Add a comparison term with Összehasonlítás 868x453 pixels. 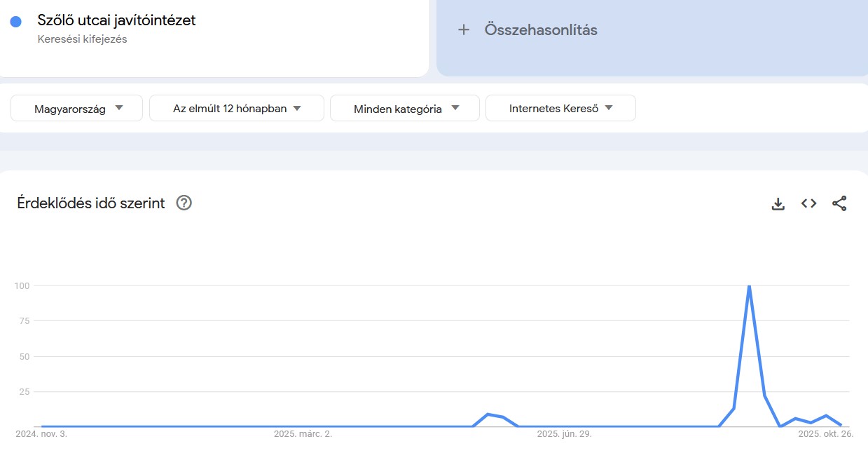pyautogui.click(x=539, y=29)
